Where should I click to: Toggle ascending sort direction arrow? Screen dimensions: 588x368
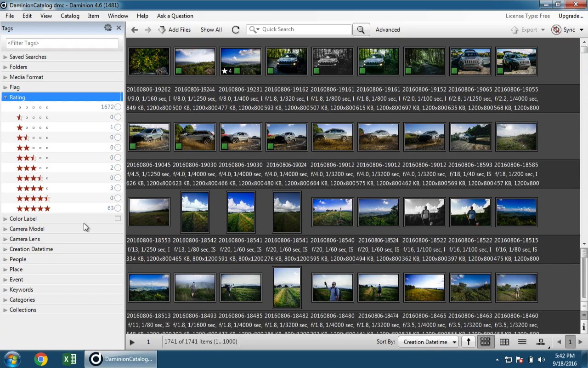point(469,342)
